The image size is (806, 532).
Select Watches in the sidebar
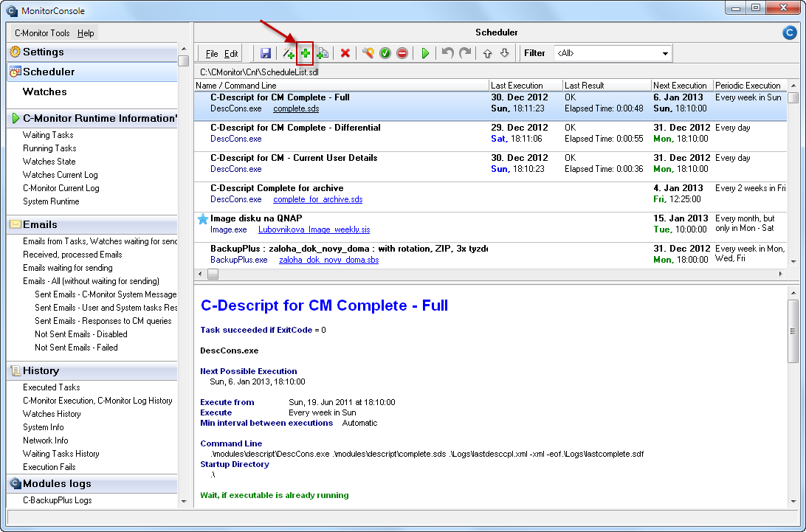tap(45, 91)
